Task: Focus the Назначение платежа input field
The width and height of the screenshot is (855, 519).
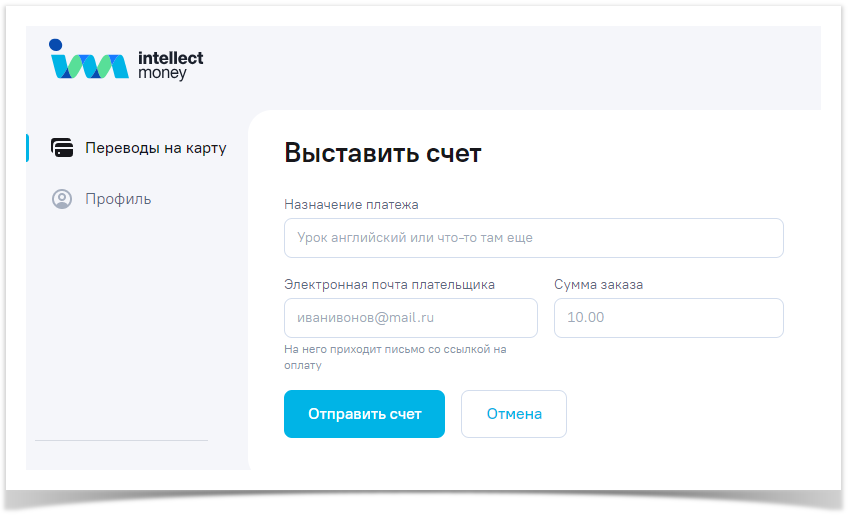Action: (533, 238)
